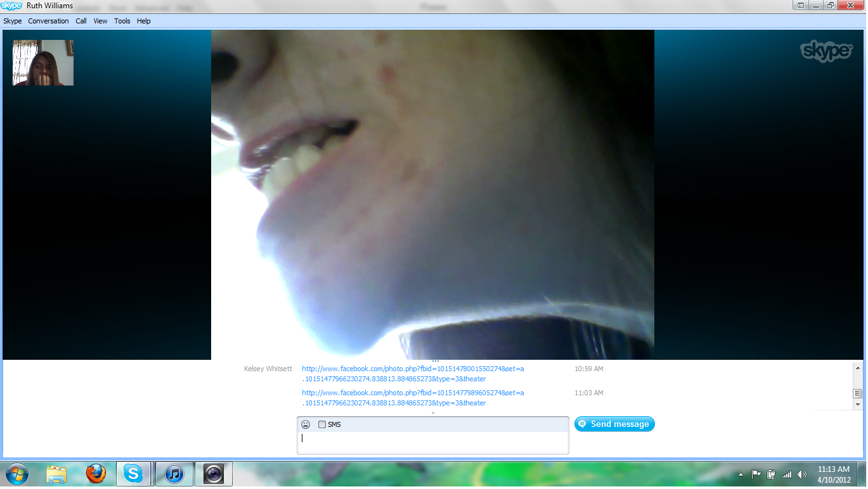Click the volume speaker tray icon

coord(802,474)
